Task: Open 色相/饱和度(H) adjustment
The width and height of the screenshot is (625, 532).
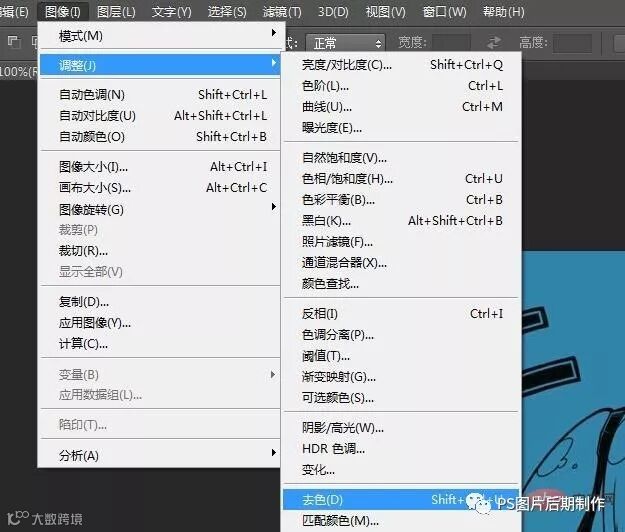Action: click(401, 179)
